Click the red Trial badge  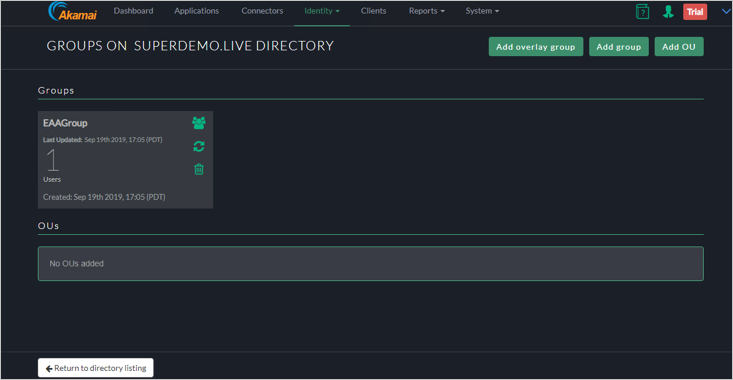[695, 12]
